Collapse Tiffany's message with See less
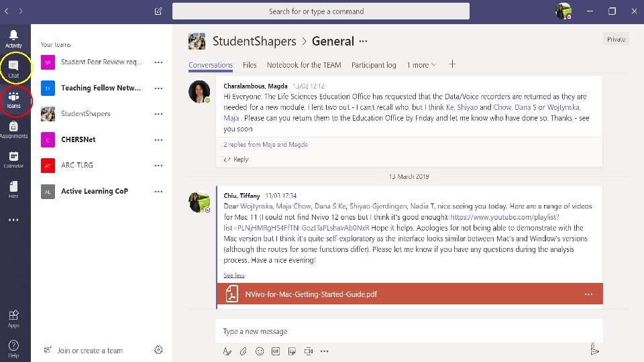 [x=234, y=275]
